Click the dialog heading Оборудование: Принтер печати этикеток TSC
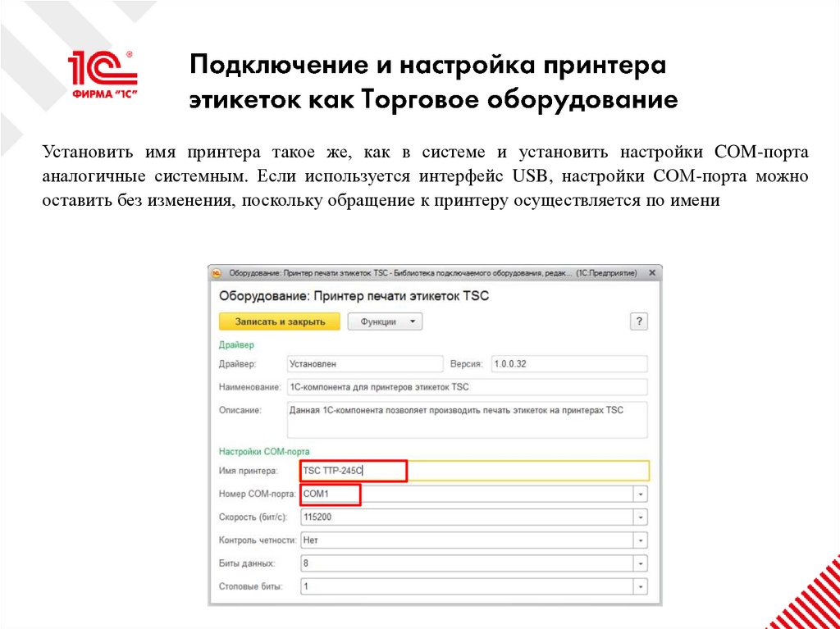Screen dimensions: 840x629 click(354, 295)
